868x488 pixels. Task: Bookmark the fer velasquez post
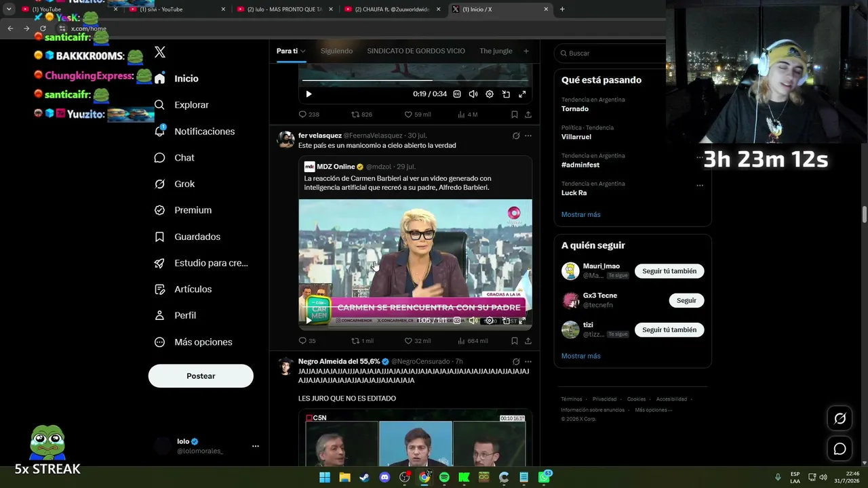tap(515, 341)
